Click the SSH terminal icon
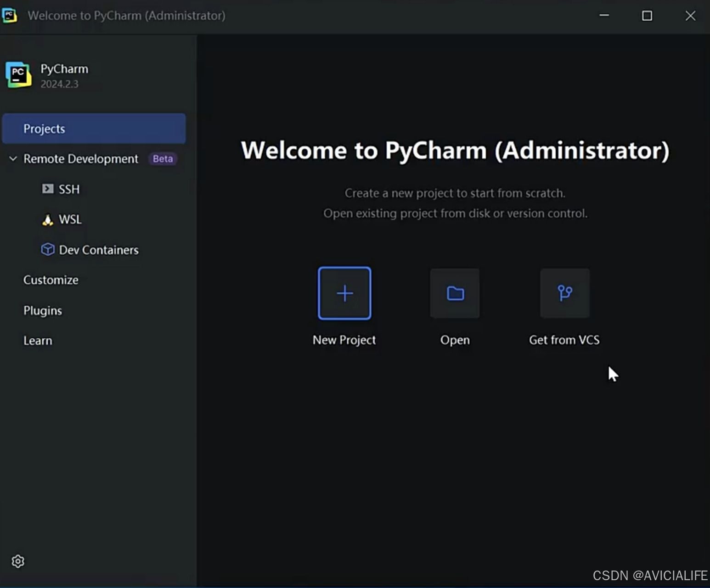The image size is (710, 588). [x=47, y=189]
